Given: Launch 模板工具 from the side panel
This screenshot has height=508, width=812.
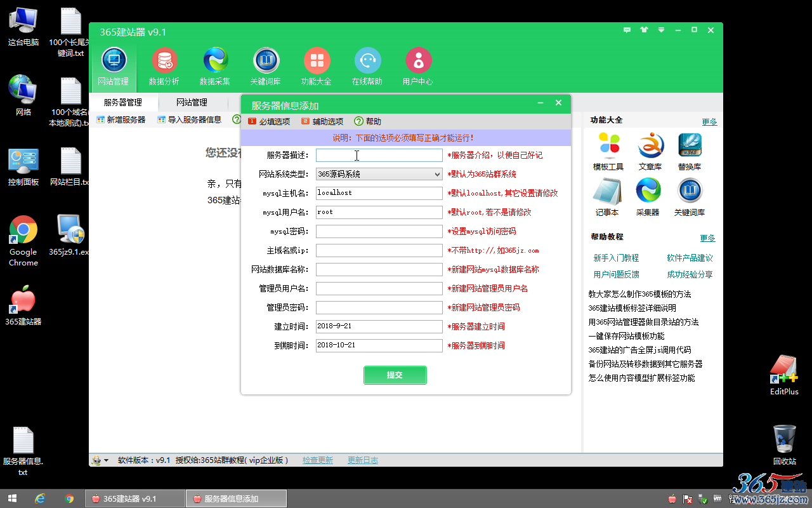Looking at the screenshot, I should (608, 151).
